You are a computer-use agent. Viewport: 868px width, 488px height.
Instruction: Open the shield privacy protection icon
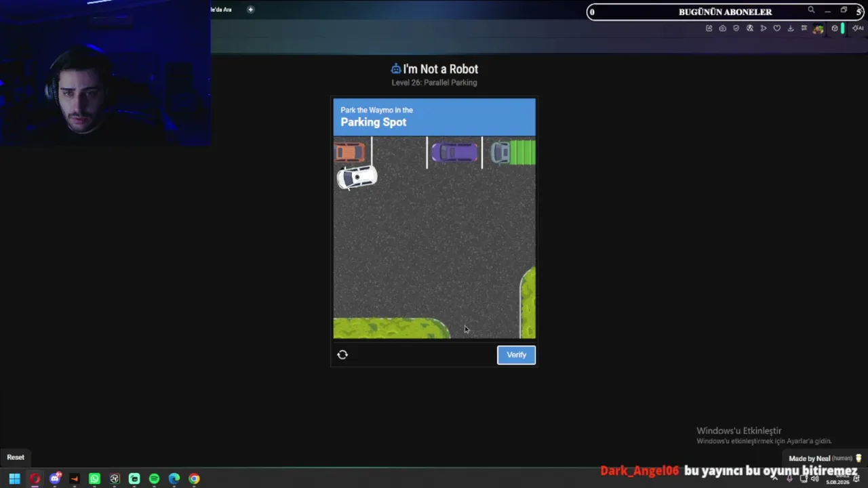click(736, 28)
